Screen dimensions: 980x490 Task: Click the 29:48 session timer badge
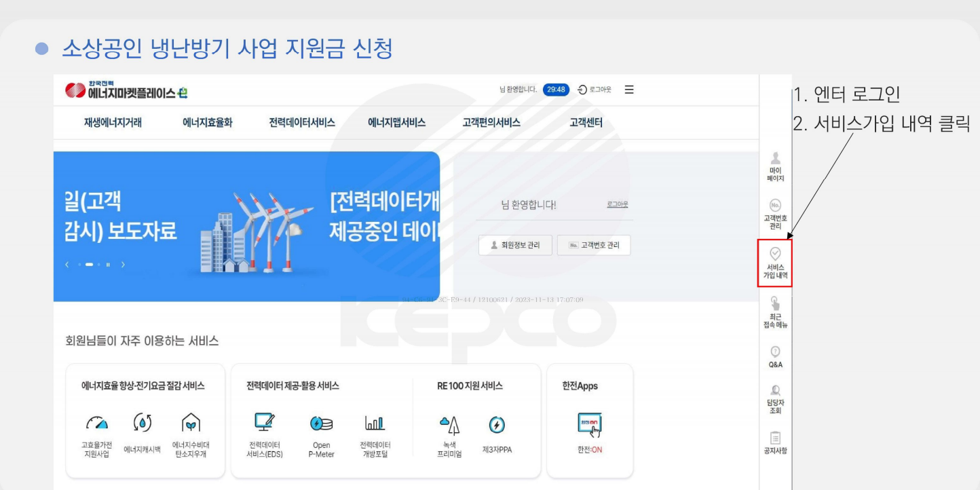tap(555, 90)
